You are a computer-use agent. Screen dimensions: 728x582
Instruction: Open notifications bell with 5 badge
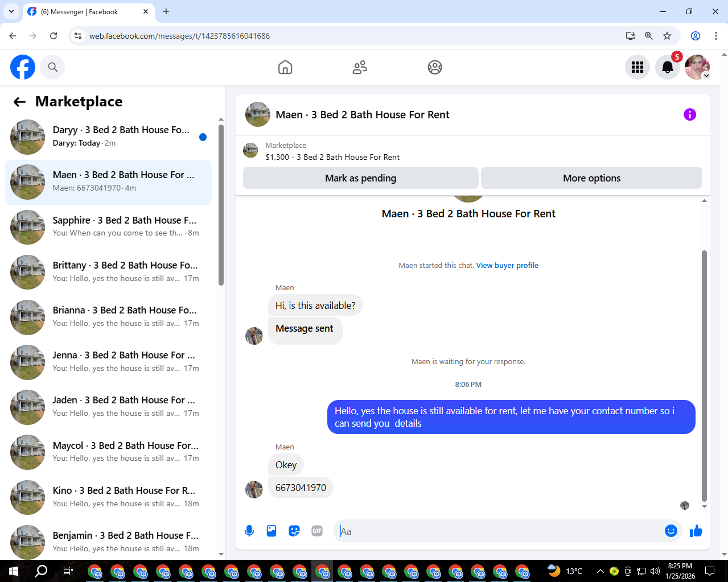(x=668, y=67)
